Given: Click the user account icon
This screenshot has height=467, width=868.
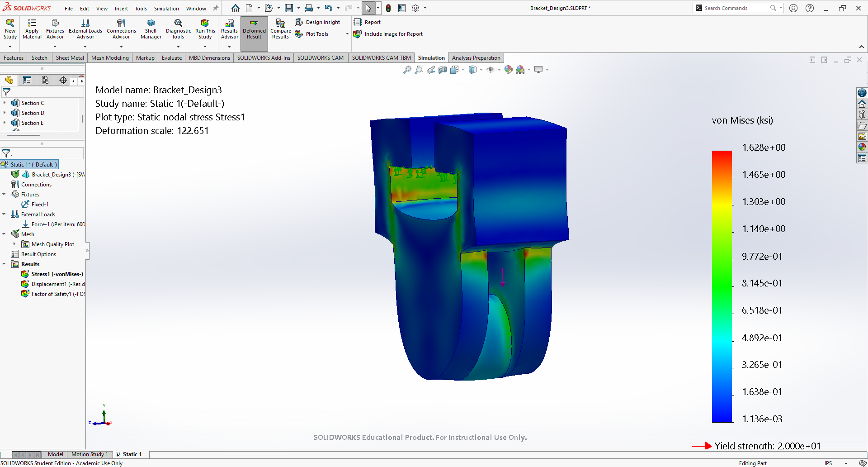Looking at the screenshot, I should (x=793, y=8).
